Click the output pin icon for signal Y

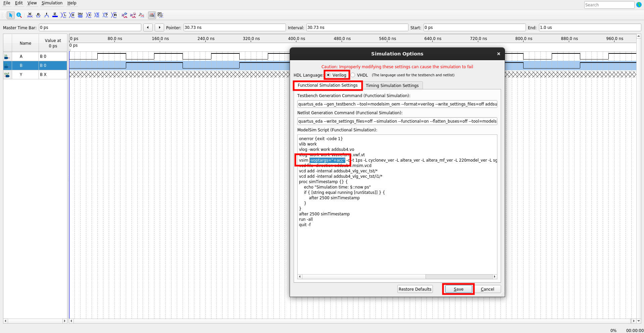coord(7,75)
